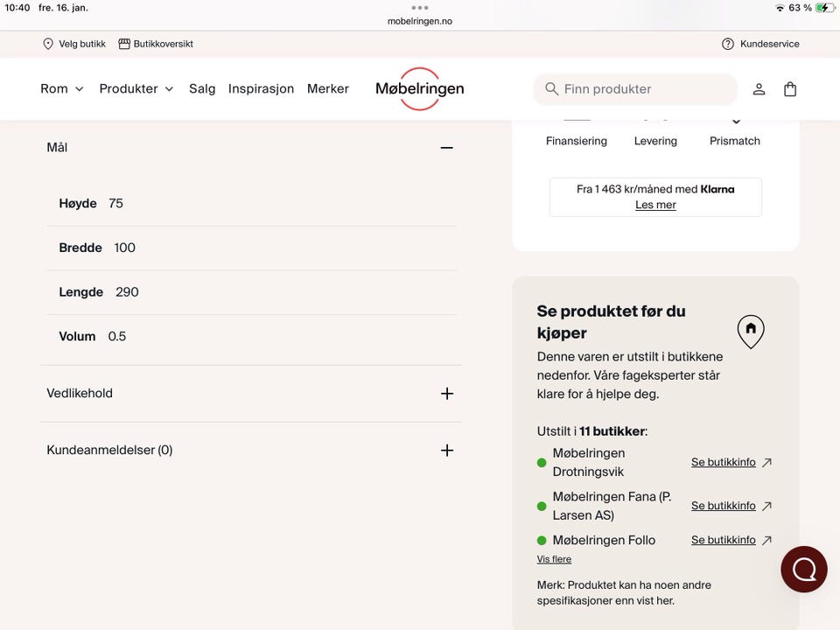The width and height of the screenshot is (840, 630).
Task: Open the chat bubble button
Action: (803, 569)
